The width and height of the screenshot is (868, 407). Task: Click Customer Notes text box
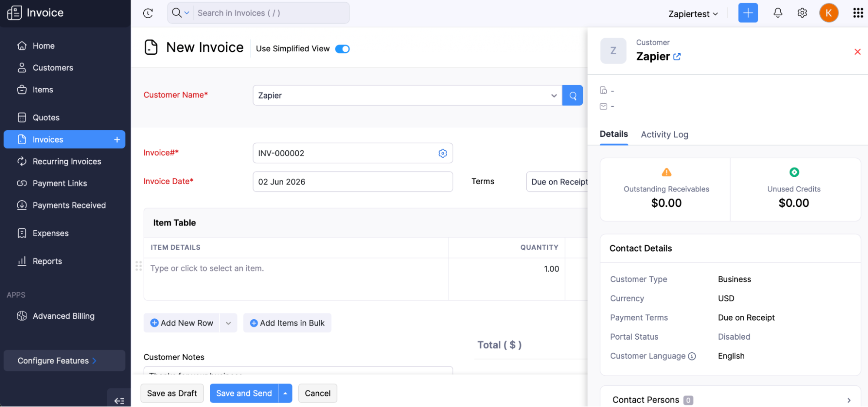[298, 371]
